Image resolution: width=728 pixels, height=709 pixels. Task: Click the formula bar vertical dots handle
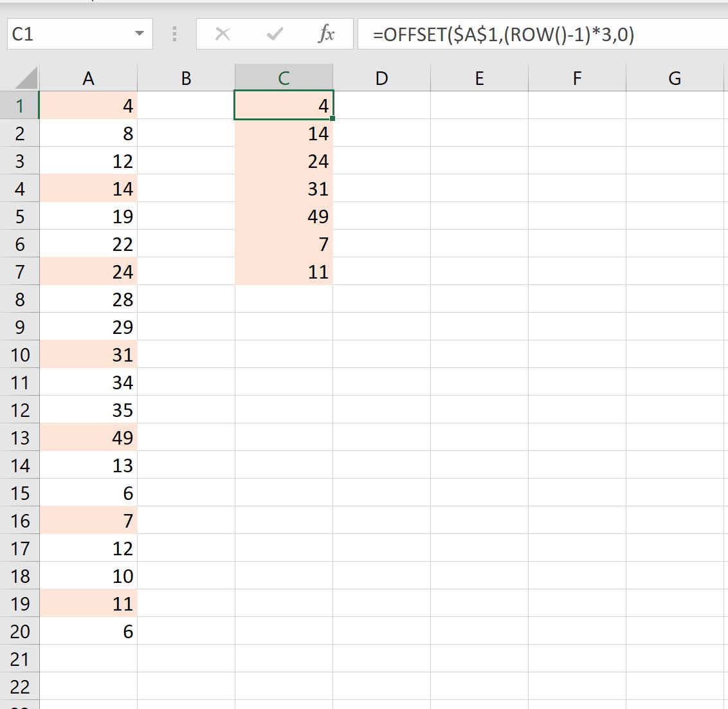pyautogui.click(x=174, y=34)
